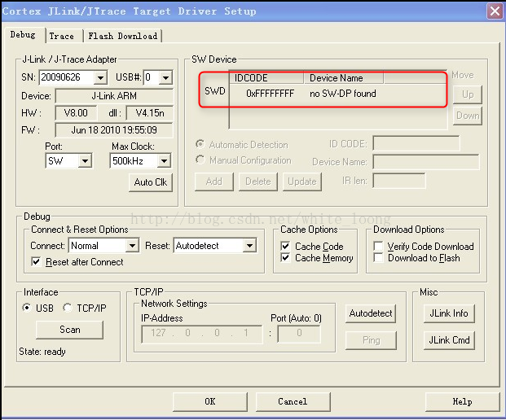Screen dimensions: 506x420
Task: Open the USB# dropdown
Action: [x=165, y=78]
